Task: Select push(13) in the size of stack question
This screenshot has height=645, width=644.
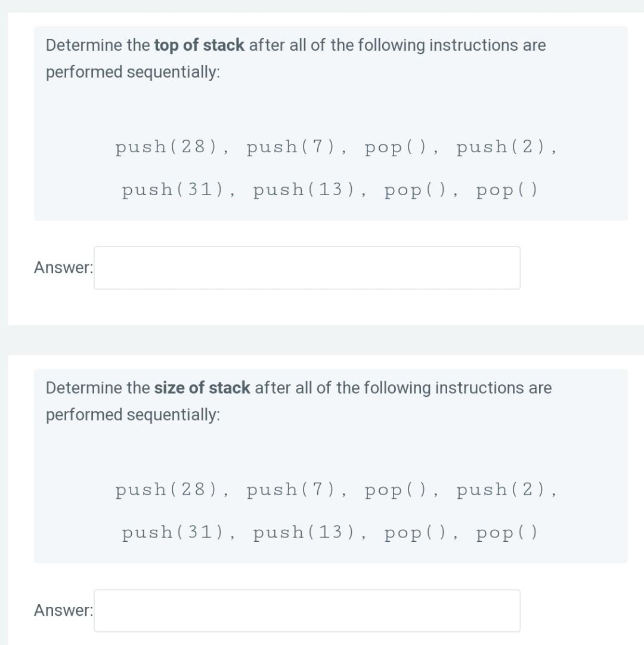Action: coord(304,533)
